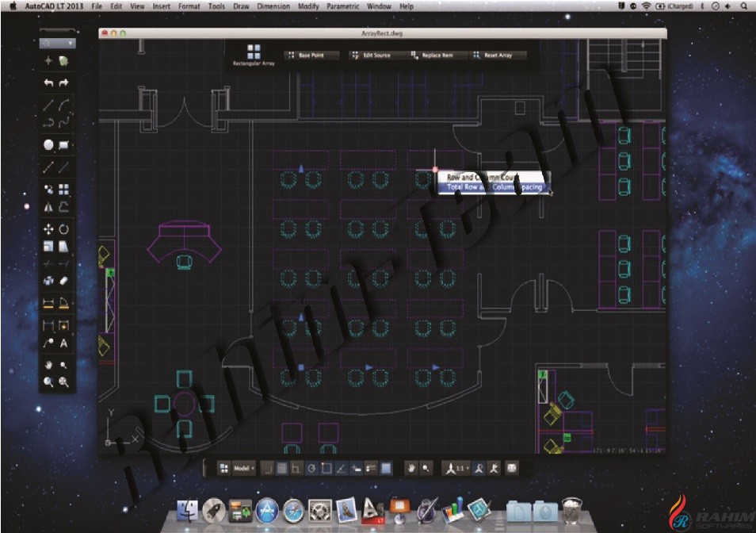Select the Mirror tool
756x533 pixels.
48,208
